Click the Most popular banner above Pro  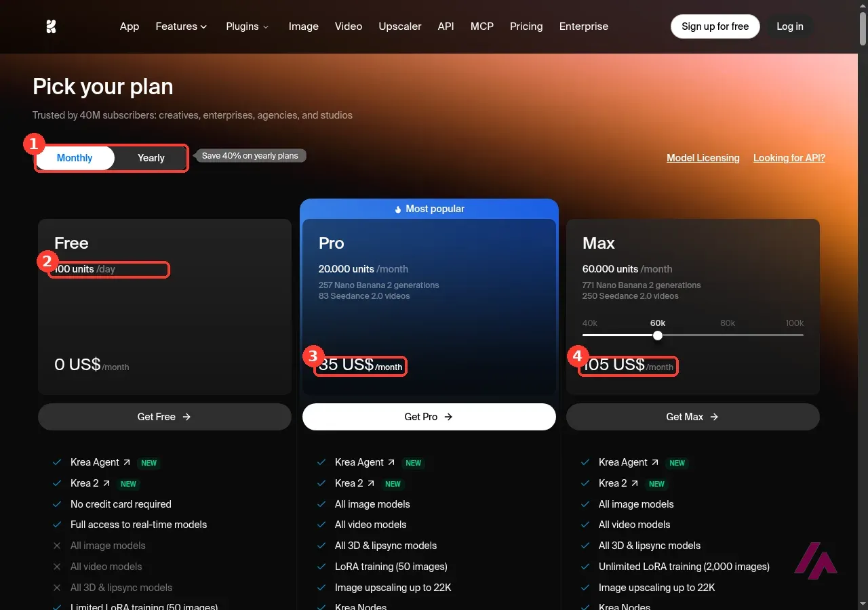click(429, 209)
